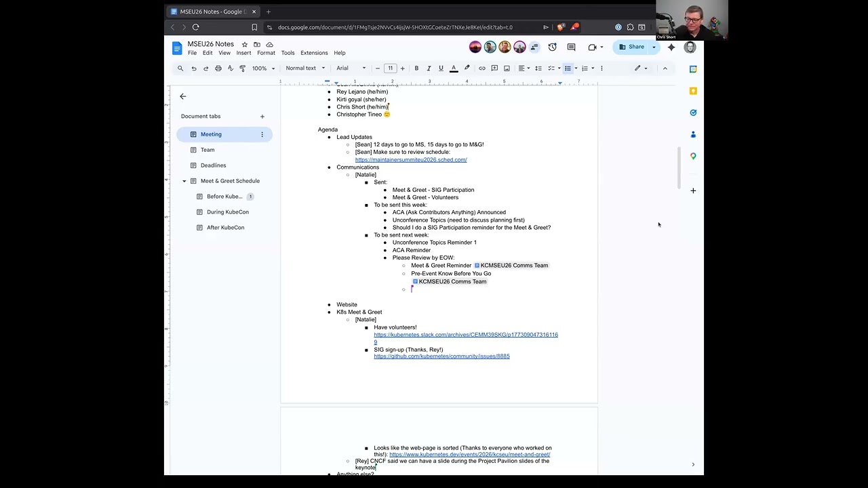The width and height of the screenshot is (868, 488).
Task: Decrease font size with minus button
Action: (378, 68)
